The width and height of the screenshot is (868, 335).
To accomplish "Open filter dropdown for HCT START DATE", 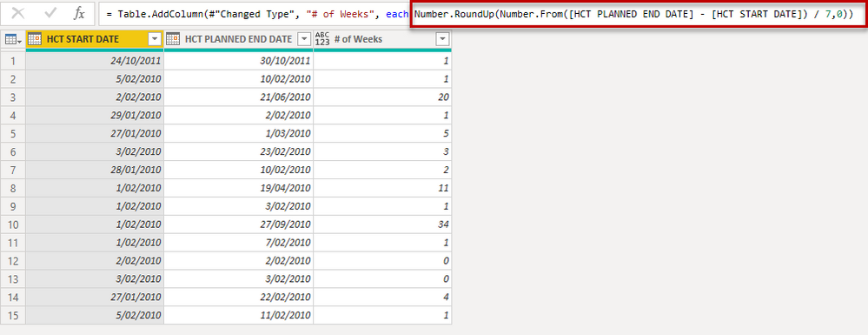I will coord(155,39).
